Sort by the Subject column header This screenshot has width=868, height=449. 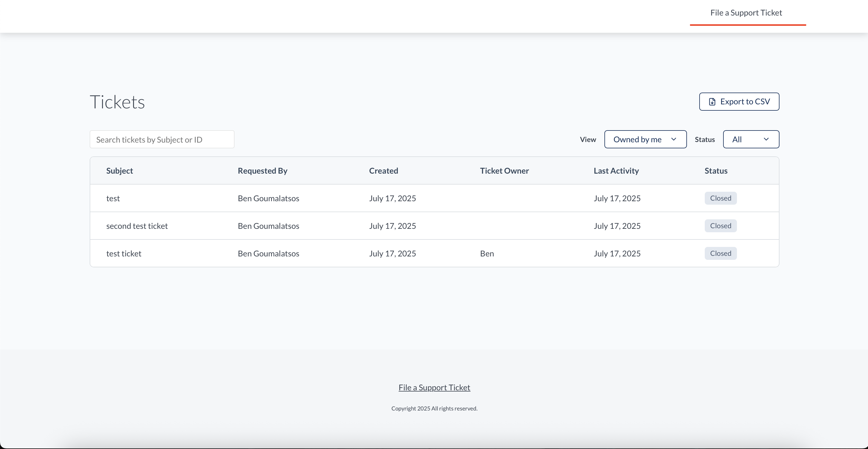[120, 170]
